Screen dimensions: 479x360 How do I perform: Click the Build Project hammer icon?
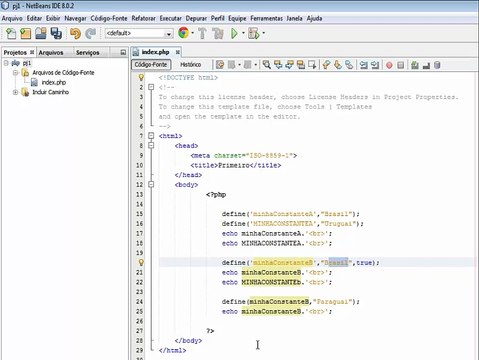point(202,33)
